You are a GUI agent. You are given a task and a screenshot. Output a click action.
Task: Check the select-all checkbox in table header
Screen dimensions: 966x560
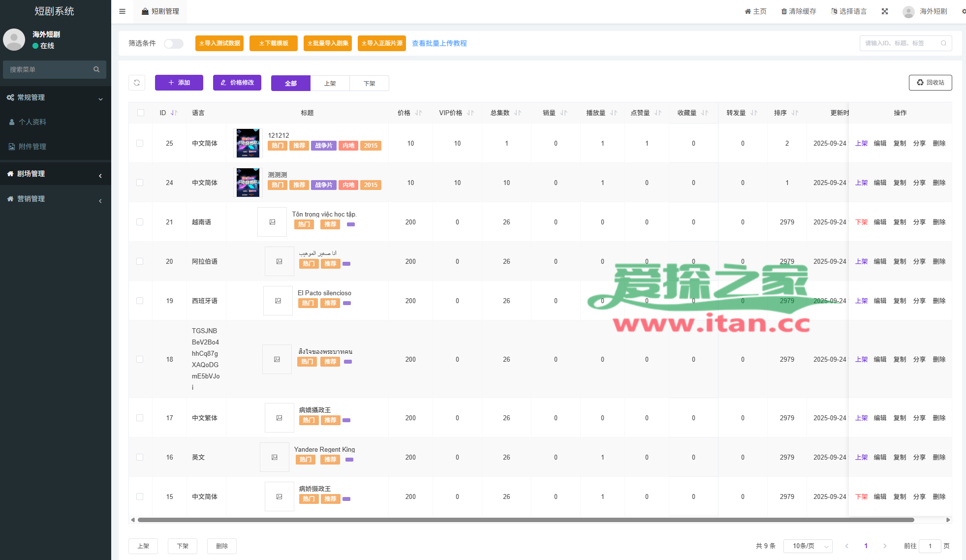point(141,113)
